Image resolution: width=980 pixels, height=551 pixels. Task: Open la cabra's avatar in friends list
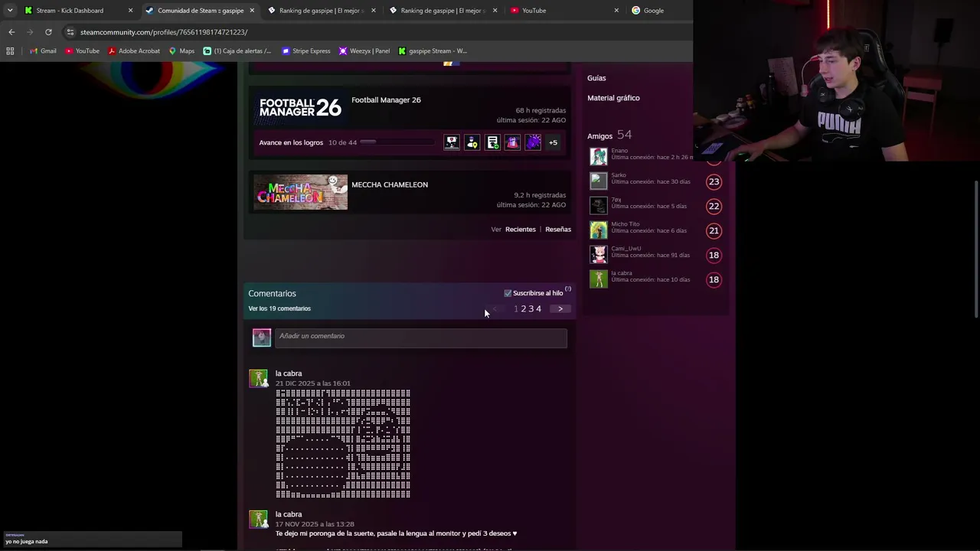click(599, 279)
